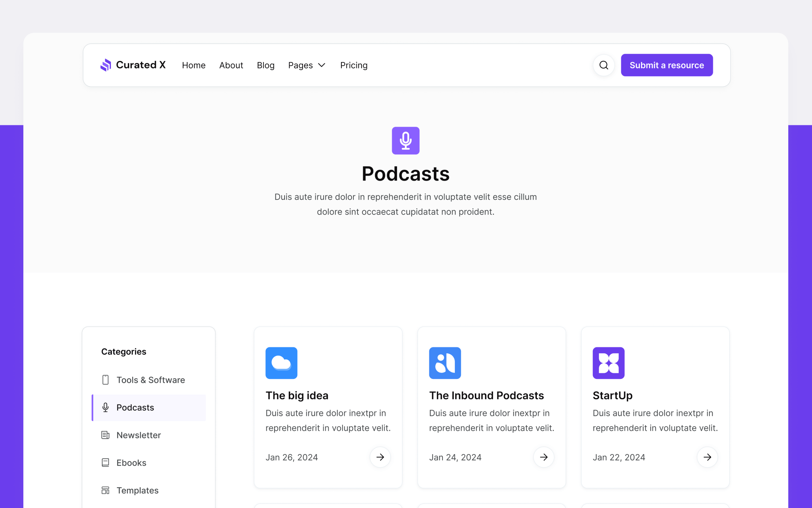Click the Templates layout icon
Image resolution: width=812 pixels, height=508 pixels.
105,490
